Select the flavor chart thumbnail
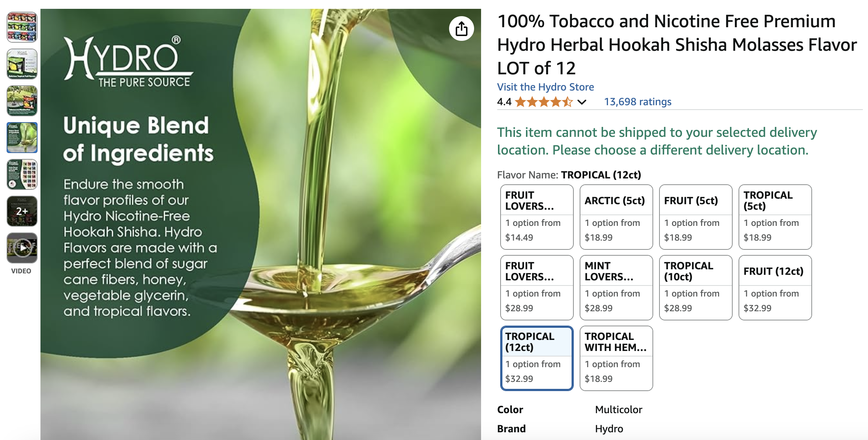 pos(22,174)
